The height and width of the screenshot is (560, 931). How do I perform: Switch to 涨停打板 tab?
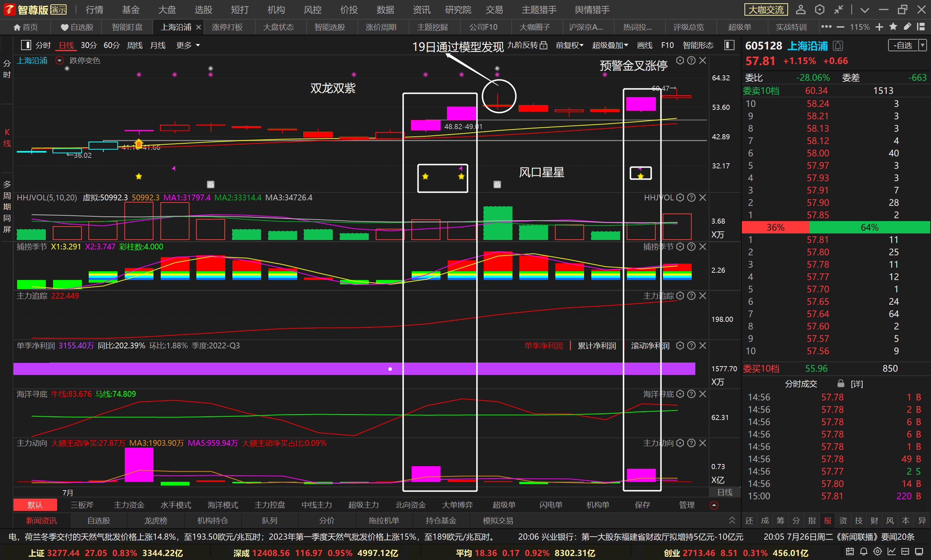(227, 27)
